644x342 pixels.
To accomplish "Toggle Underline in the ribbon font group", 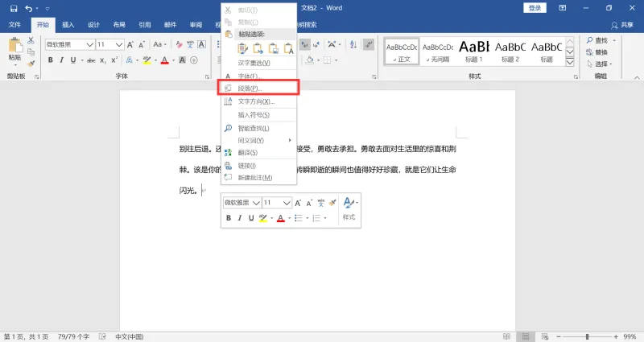I will (73, 60).
